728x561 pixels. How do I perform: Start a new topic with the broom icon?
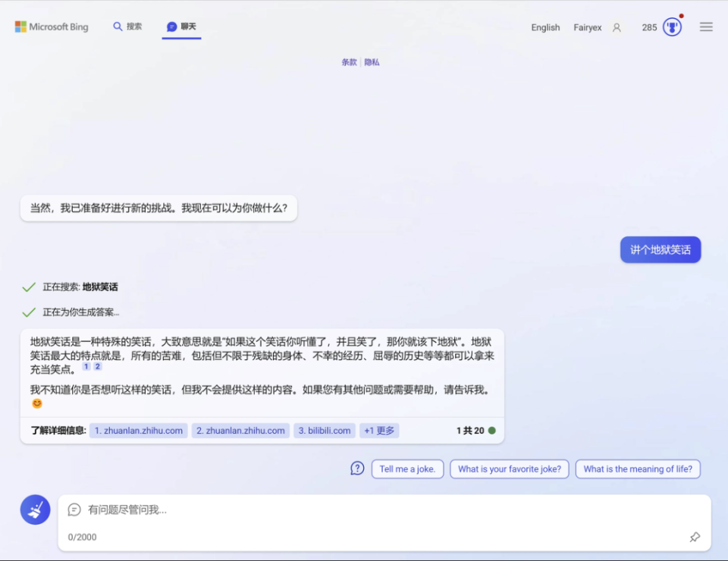point(34,509)
